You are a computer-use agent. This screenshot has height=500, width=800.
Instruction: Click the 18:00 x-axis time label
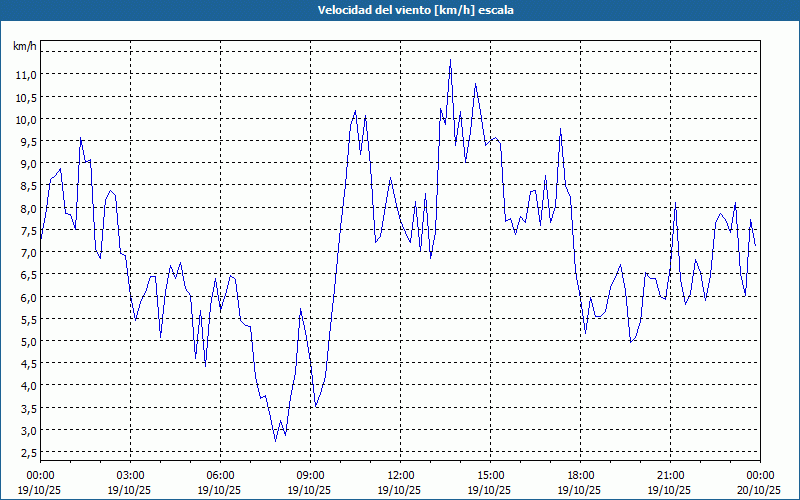click(x=580, y=475)
